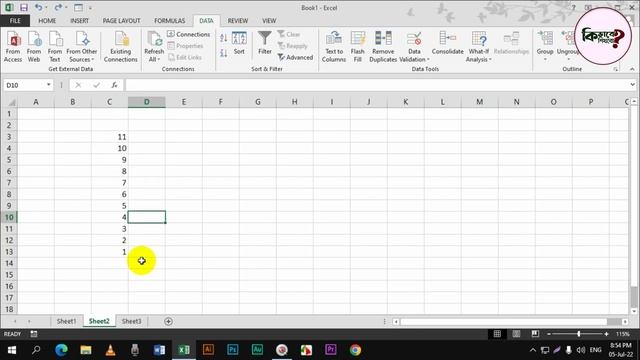
Task: Sort Z to A descending
Action: click(x=223, y=53)
